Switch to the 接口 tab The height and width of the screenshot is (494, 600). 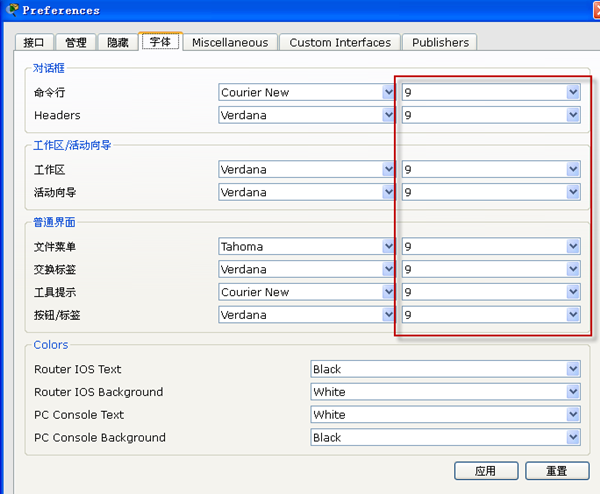pyautogui.click(x=34, y=42)
